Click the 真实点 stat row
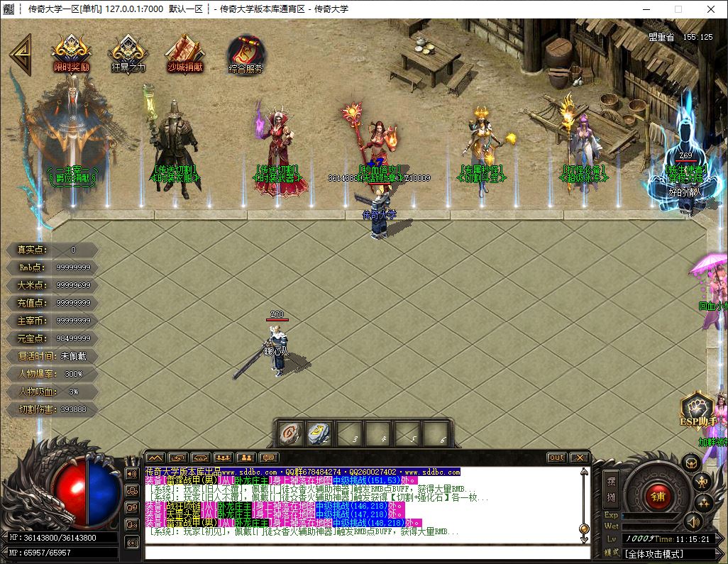728x564 pixels. (52, 250)
